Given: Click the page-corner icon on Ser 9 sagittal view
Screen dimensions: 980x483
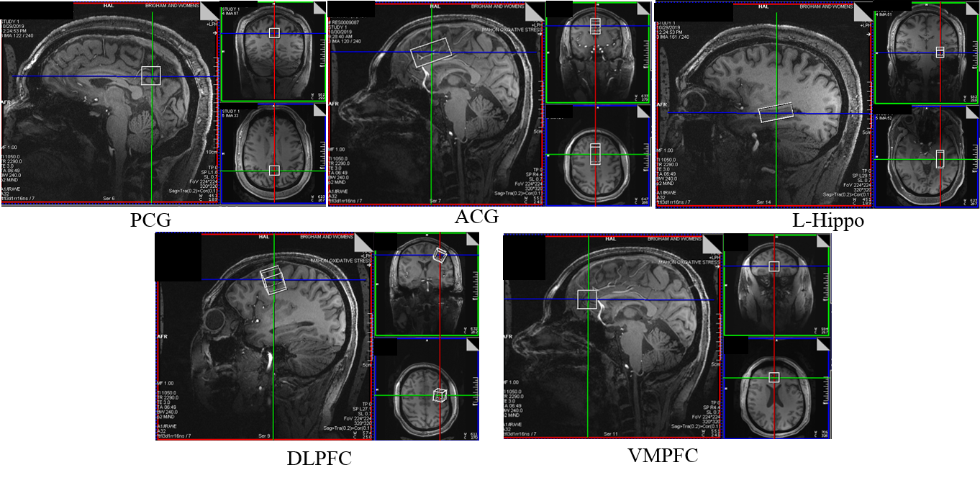Looking at the screenshot, I should pos(363,242).
